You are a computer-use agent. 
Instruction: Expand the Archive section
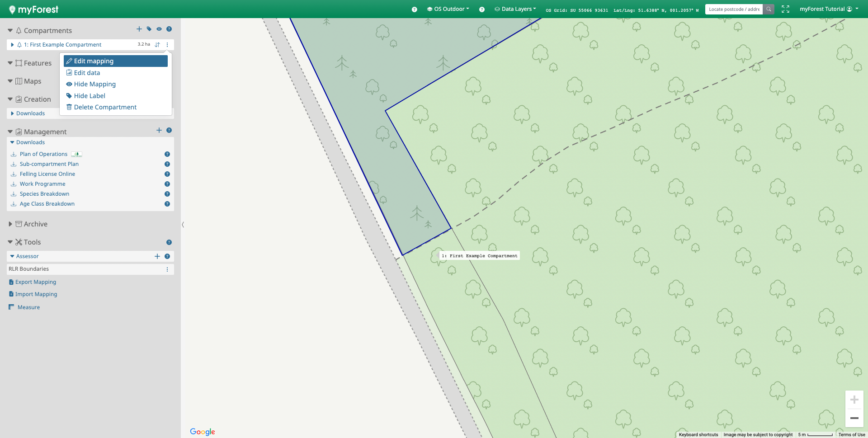10,224
